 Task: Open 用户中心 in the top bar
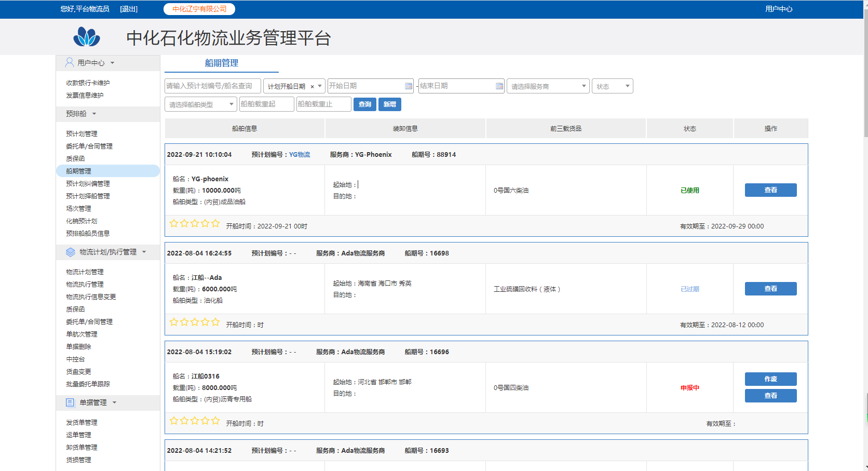(x=779, y=9)
